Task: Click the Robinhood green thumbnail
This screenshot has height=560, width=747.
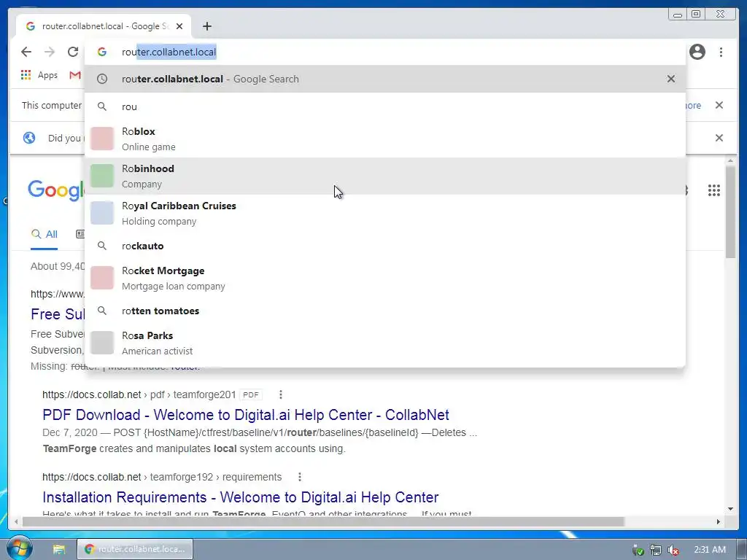Action: pyautogui.click(x=102, y=176)
